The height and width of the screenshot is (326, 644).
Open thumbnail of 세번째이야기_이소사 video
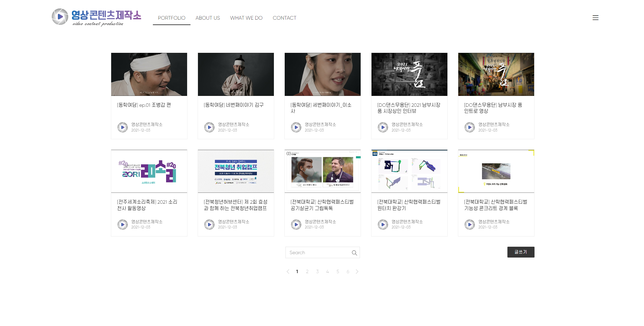pyautogui.click(x=323, y=74)
